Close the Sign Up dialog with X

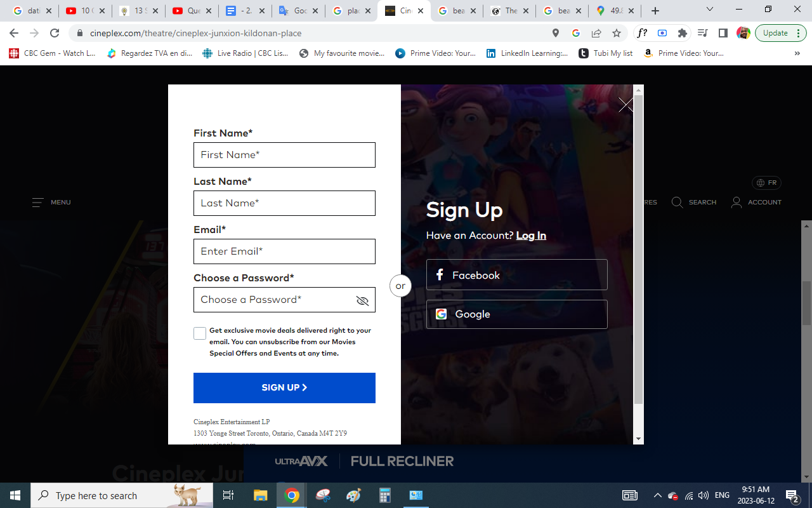tap(625, 105)
